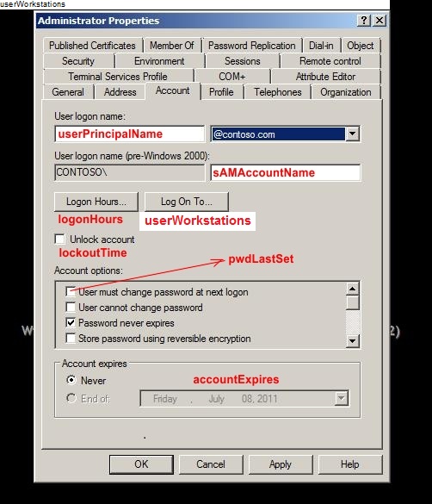
Task: Open the account expiration date picker dropdown
Action: coord(341,399)
